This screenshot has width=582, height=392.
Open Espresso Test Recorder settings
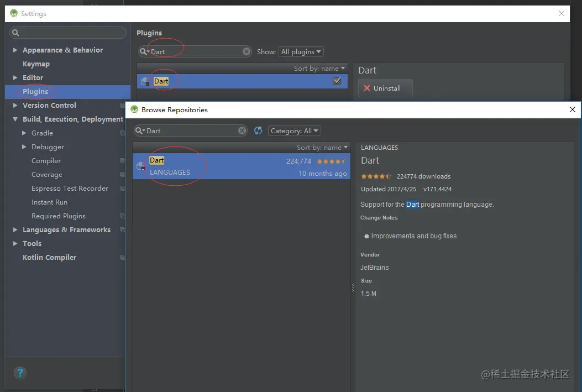click(x=70, y=188)
